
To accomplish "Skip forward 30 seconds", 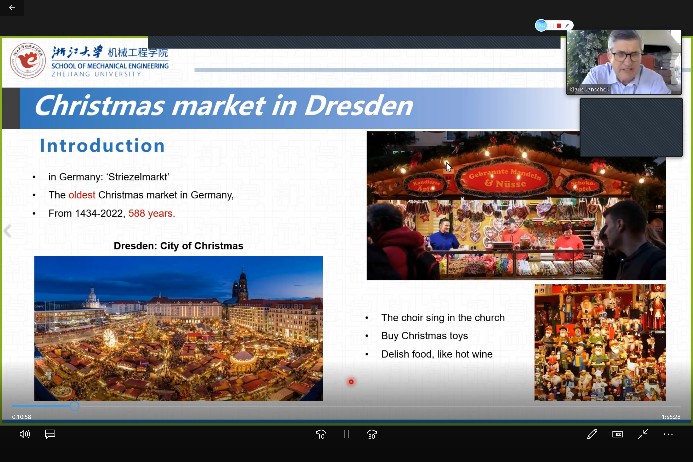I will [372, 434].
